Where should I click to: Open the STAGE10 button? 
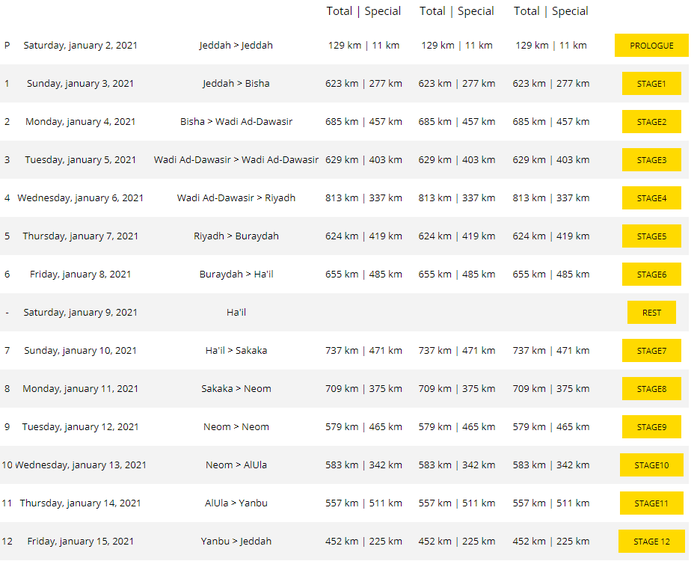[x=651, y=465]
